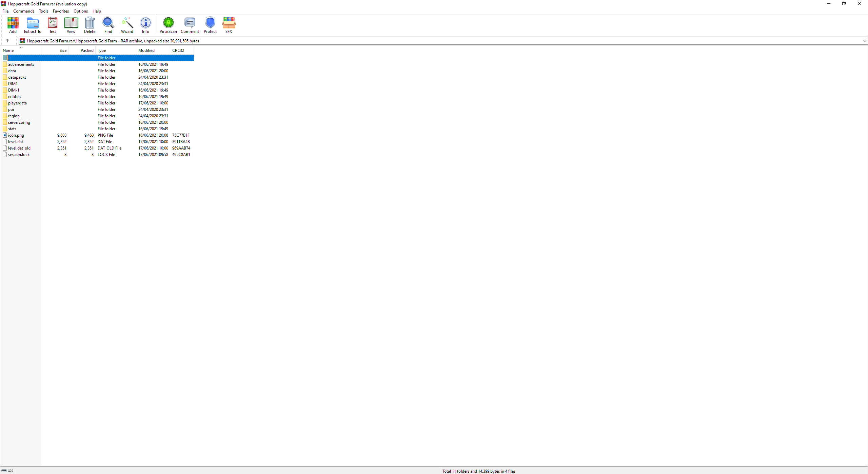
Task: Click the session.lock file icon
Action: click(5, 155)
